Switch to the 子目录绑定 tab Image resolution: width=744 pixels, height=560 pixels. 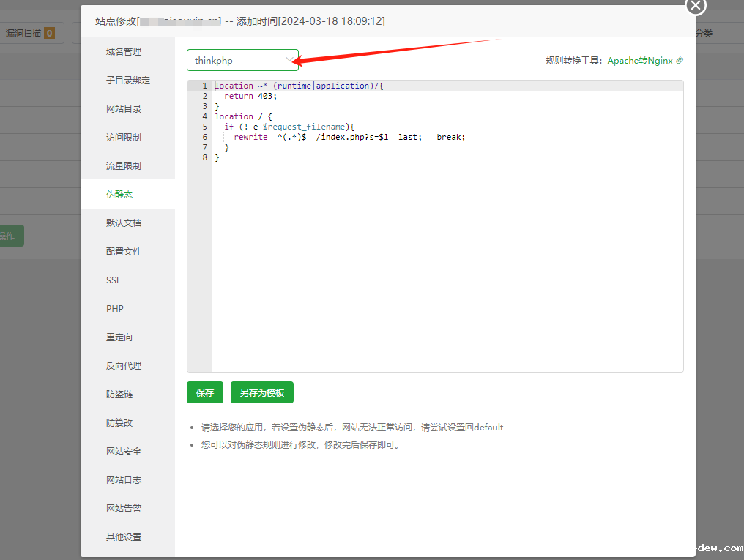[127, 81]
